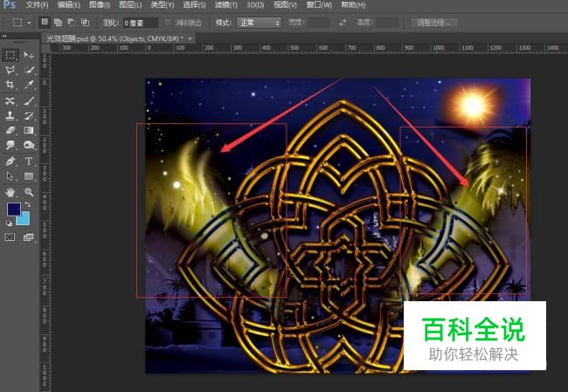Choose New Selection mode in options bar
Viewport: 568px width, 392px height.
(x=45, y=22)
